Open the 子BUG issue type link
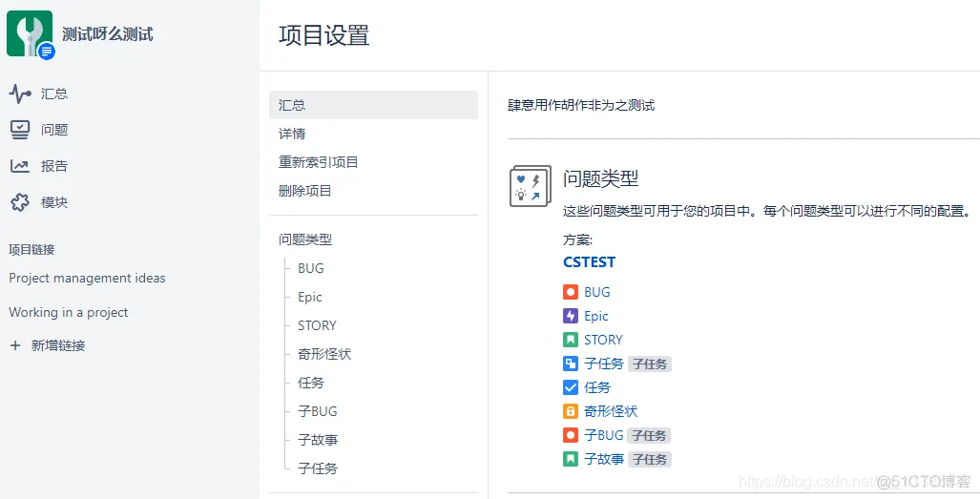Image resolution: width=980 pixels, height=499 pixels. coord(604,435)
